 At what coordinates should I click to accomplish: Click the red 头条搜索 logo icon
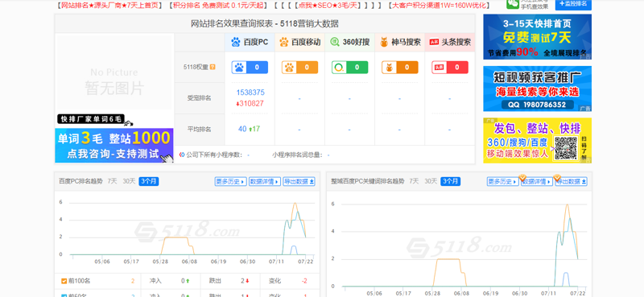pos(434,42)
